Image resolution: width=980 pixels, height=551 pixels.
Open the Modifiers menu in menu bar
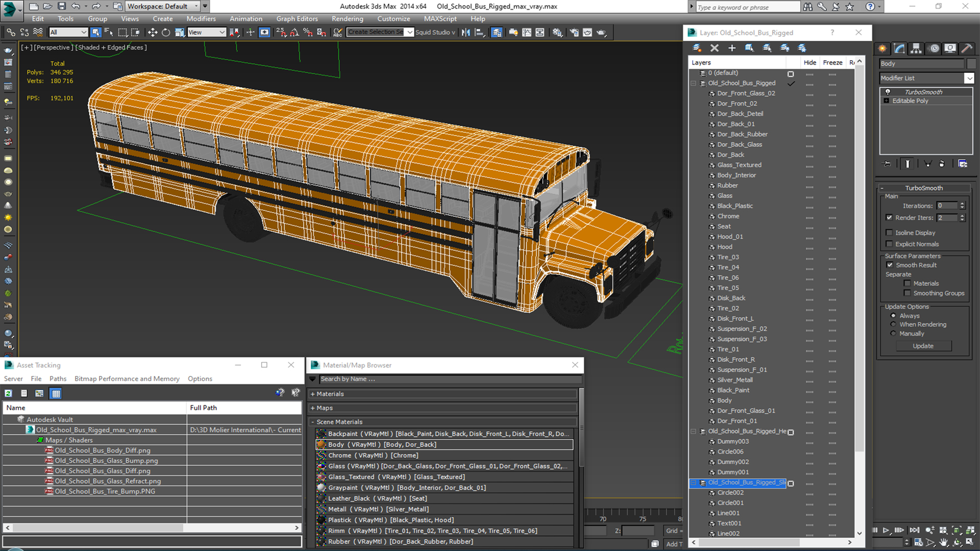200,18
